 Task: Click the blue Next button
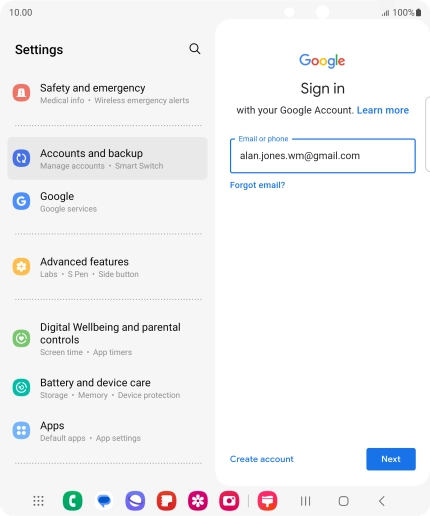pos(391,459)
